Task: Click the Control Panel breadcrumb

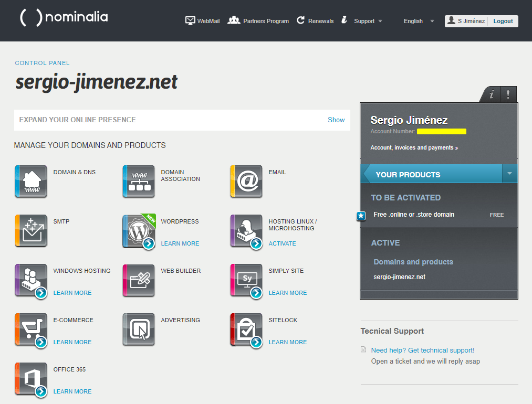Action: [x=42, y=63]
